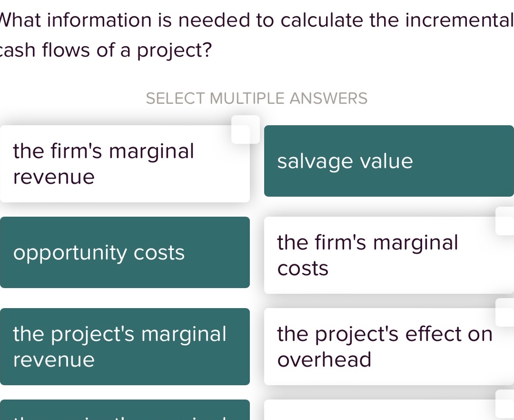Screen dimensions: 514x420
Task: Deselect the 'opportunity costs' answer card
Action: 125,253
